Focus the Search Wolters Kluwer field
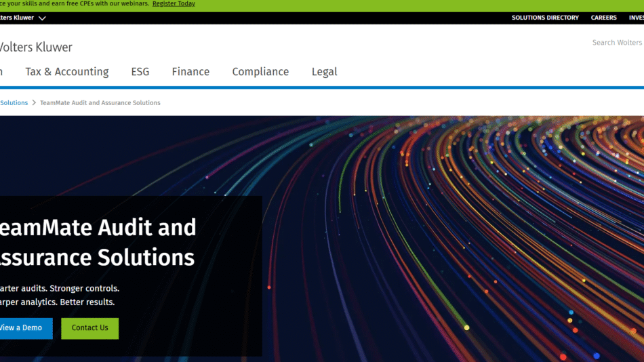This screenshot has width=644, height=362. pos(618,42)
